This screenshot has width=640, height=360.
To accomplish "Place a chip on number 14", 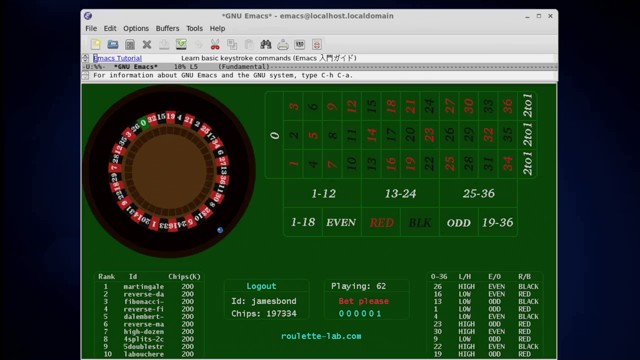I will point(371,135).
